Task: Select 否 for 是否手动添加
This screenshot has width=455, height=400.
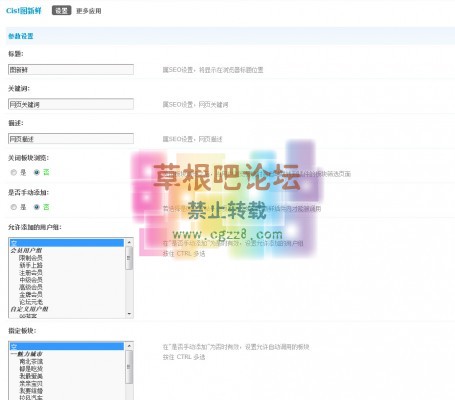Action: (37, 207)
